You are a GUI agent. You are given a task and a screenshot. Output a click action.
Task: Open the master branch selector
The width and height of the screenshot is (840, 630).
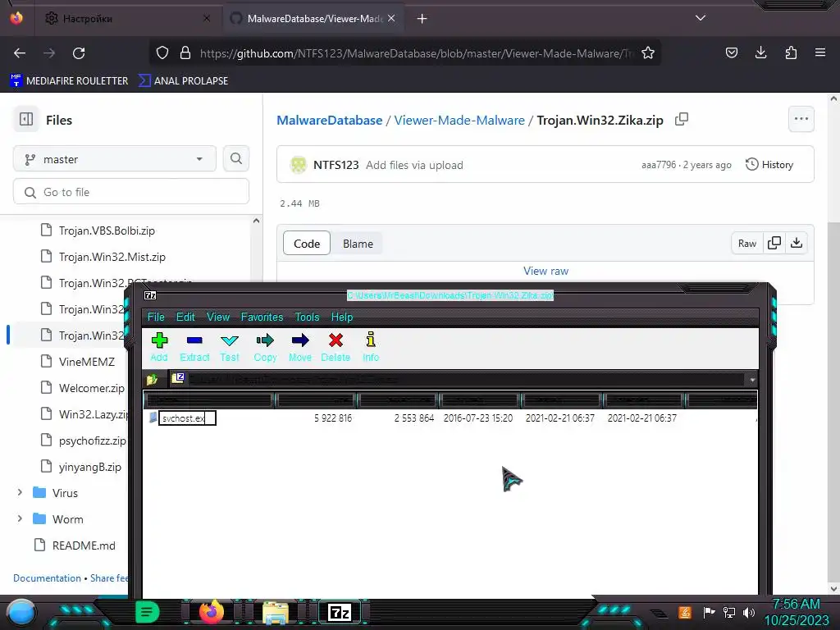click(x=115, y=159)
